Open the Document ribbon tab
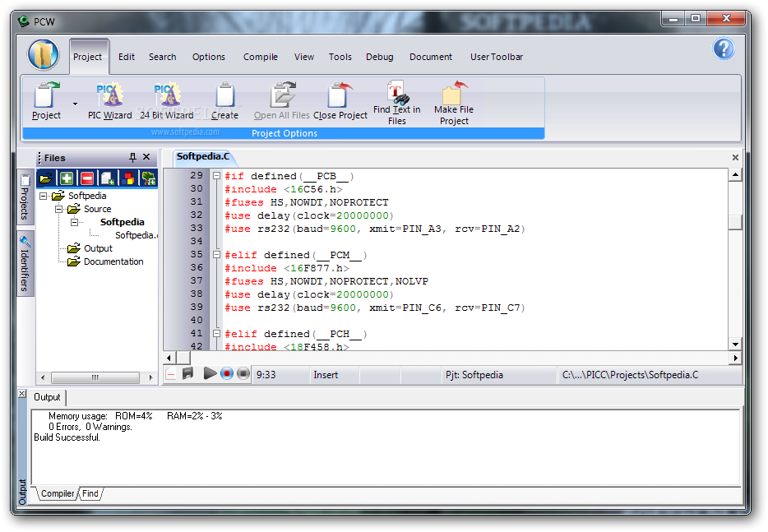Screen dimensions: 768x532 click(431, 57)
